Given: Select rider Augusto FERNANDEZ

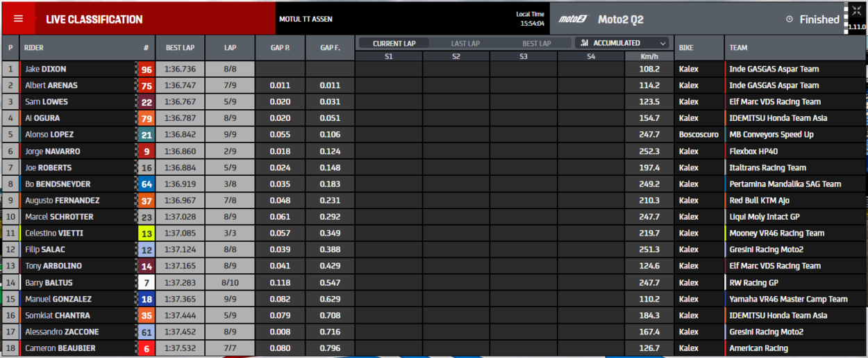Looking at the screenshot, I should [x=62, y=200].
